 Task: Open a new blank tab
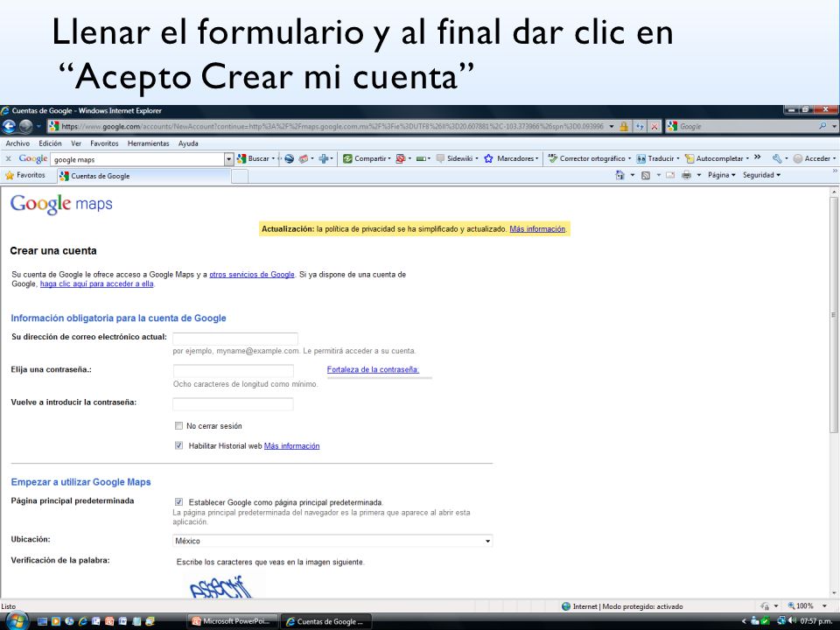(240, 176)
